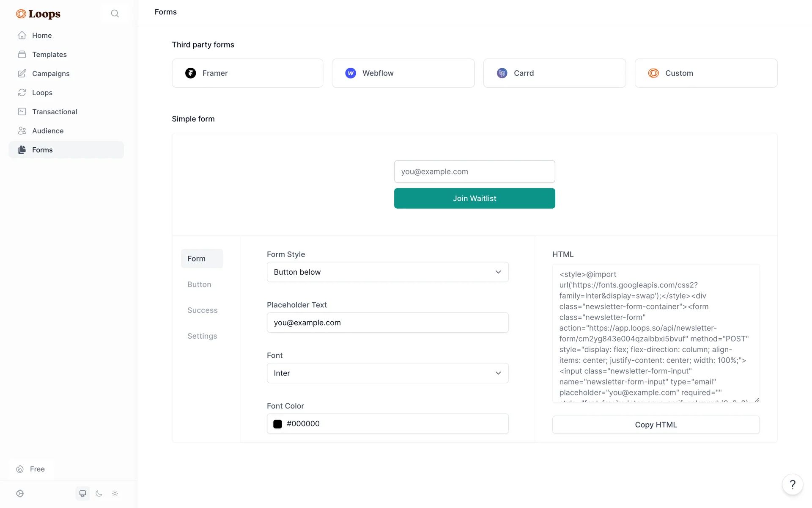
Task: Open Templates via its sidebar icon
Action: pyautogui.click(x=22, y=55)
